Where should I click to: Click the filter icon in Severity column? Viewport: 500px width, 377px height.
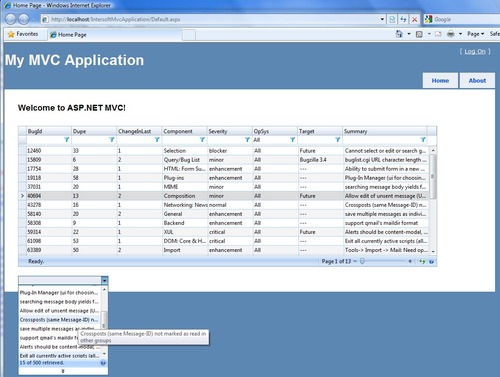247,140
